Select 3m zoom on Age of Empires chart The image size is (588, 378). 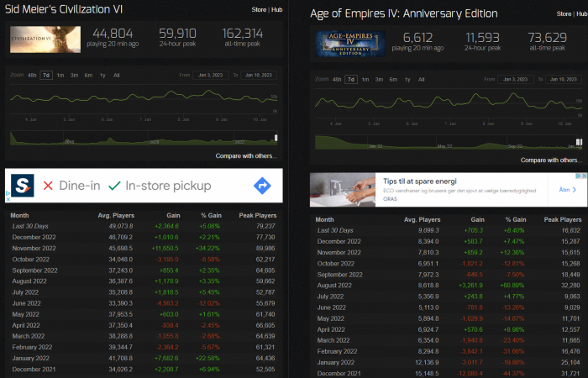coord(379,80)
